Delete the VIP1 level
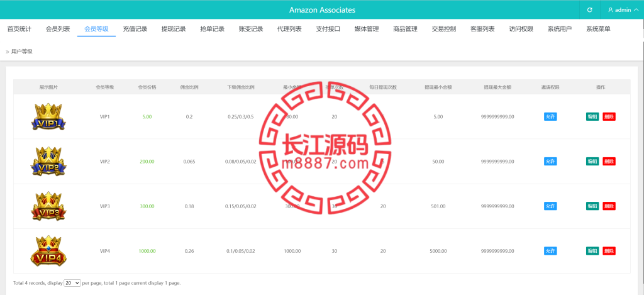The width and height of the screenshot is (644, 295). (x=609, y=117)
